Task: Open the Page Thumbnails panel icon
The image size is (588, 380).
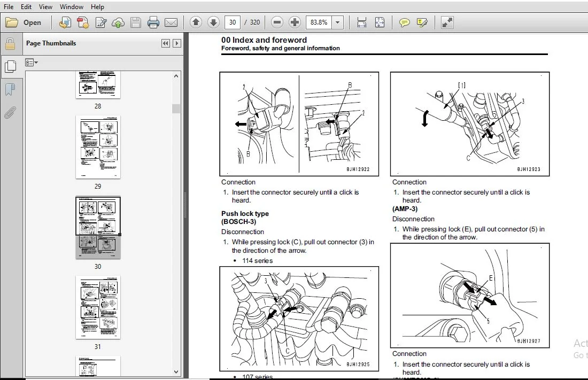Action: coord(10,66)
